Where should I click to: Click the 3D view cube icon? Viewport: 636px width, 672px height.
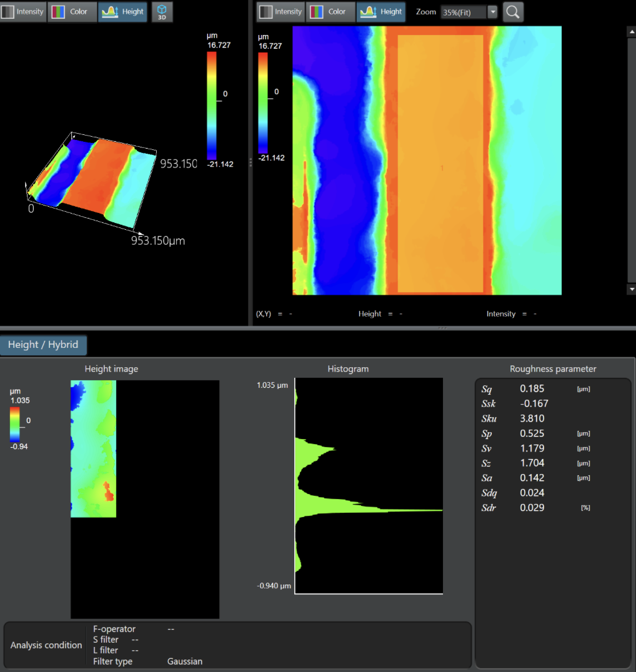[162, 12]
